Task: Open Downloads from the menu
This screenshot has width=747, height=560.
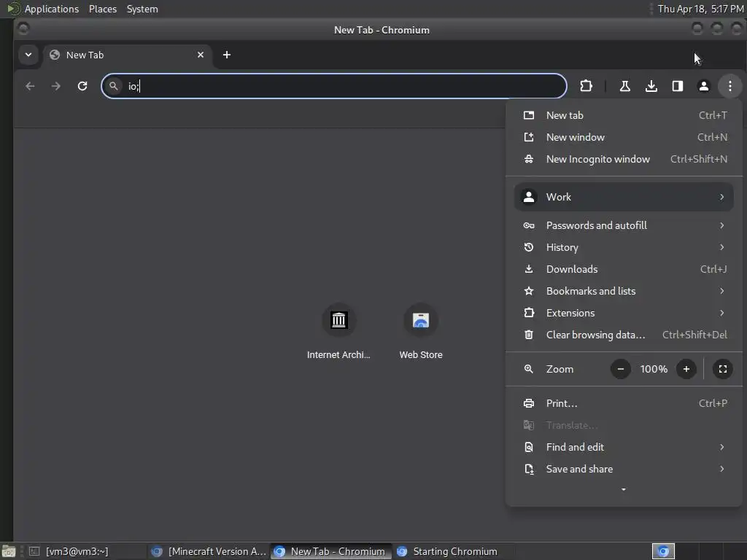Action: click(x=624, y=269)
